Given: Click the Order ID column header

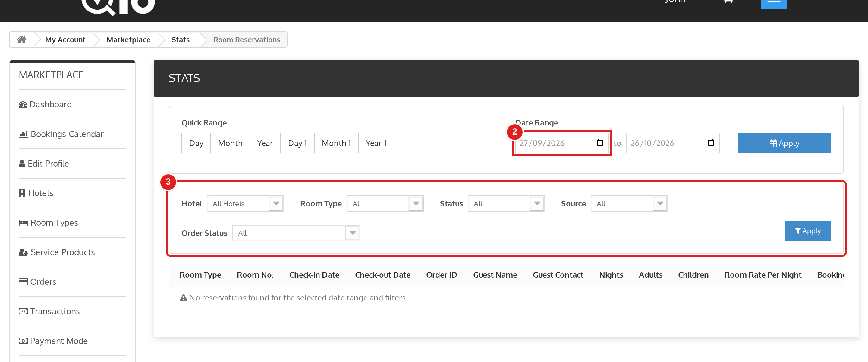Looking at the screenshot, I should [442, 275].
